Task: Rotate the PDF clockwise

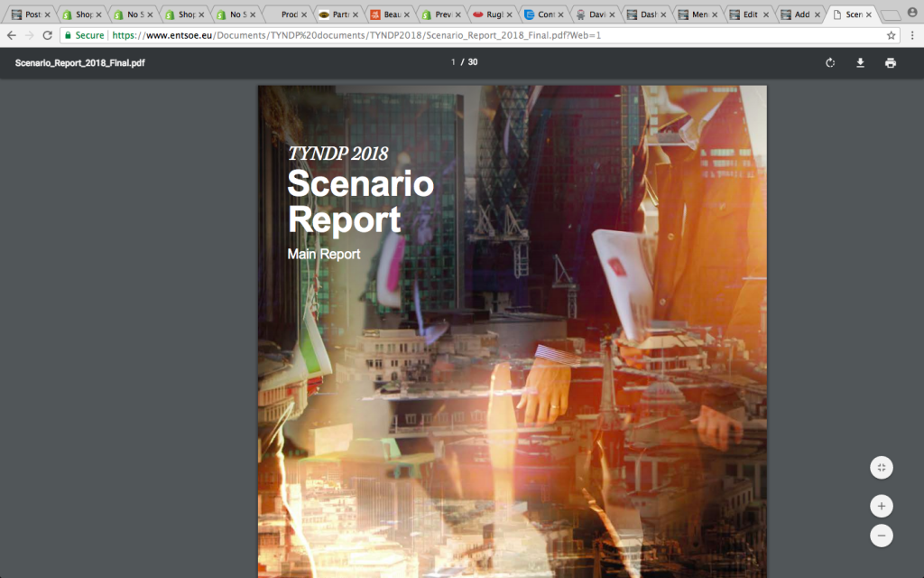Action: (x=830, y=62)
